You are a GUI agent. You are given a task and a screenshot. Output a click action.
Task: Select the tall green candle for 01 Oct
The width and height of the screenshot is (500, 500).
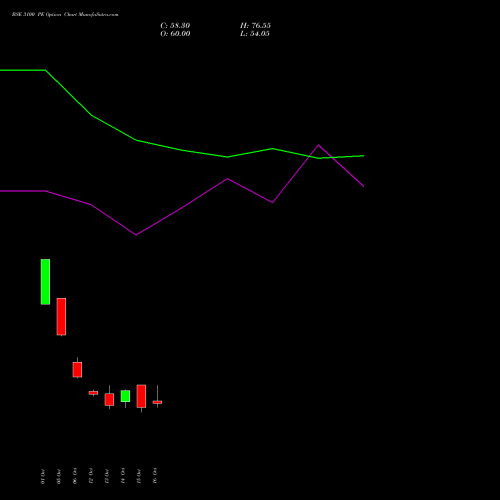45,282
